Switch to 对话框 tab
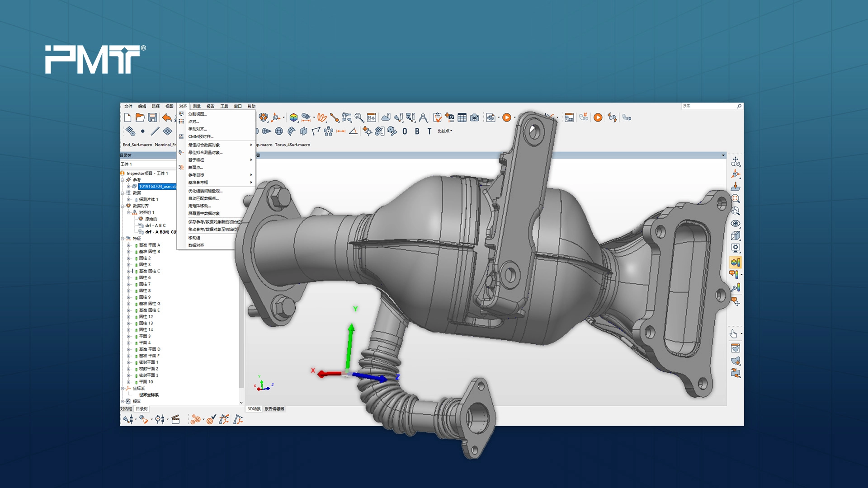 pyautogui.click(x=127, y=409)
